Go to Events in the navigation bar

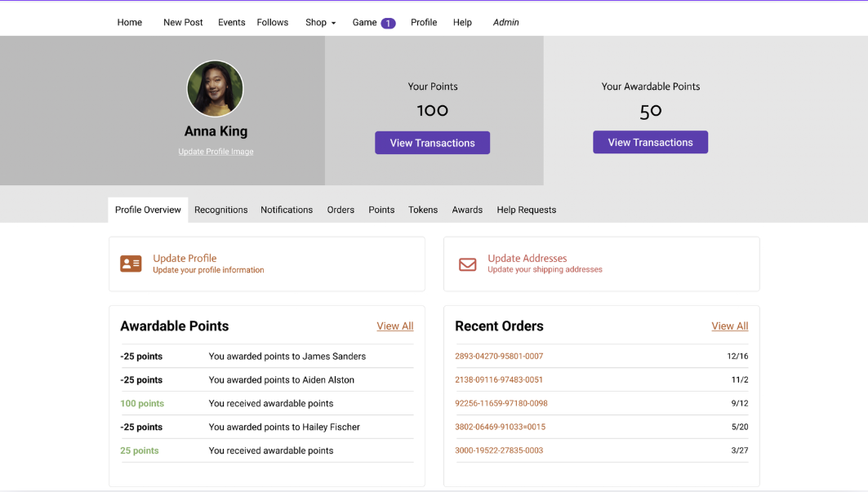coord(231,22)
